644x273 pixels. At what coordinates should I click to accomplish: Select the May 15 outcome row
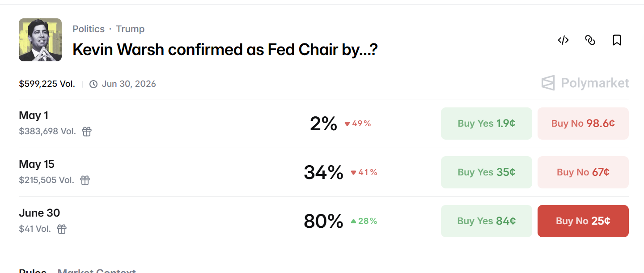tap(324, 172)
